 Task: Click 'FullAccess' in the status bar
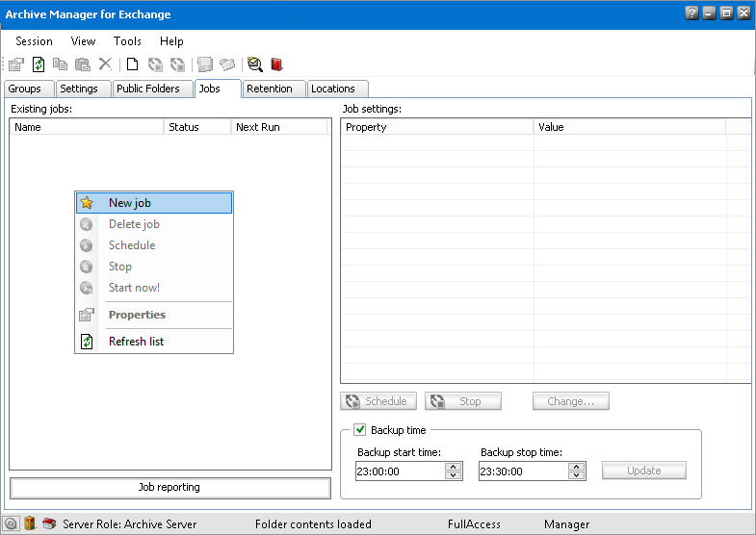point(474,523)
